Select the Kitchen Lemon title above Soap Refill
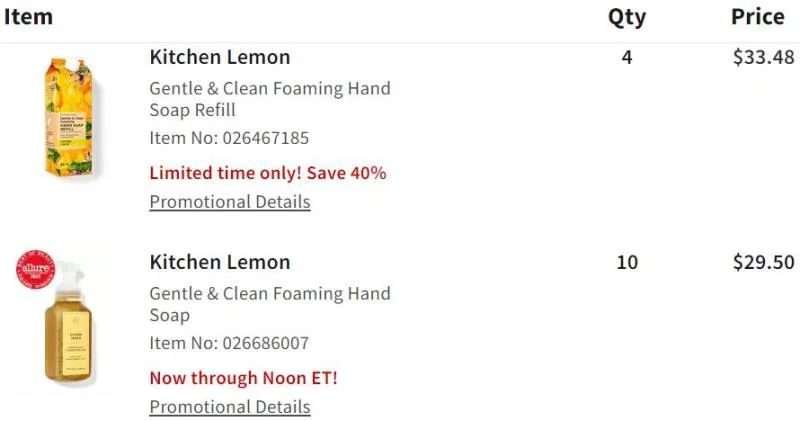This screenshot has height=421, width=800. pyautogui.click(x=220, y=57)
